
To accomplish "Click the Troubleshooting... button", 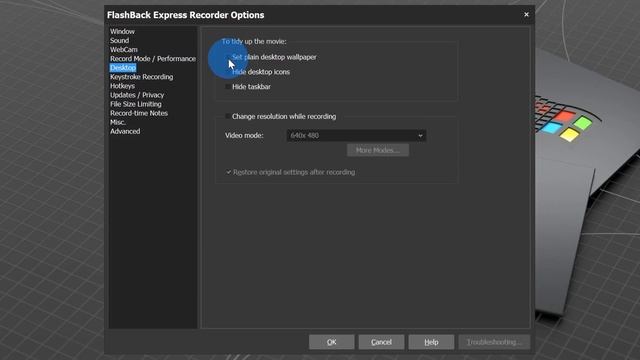I will [x=494, y=342].
